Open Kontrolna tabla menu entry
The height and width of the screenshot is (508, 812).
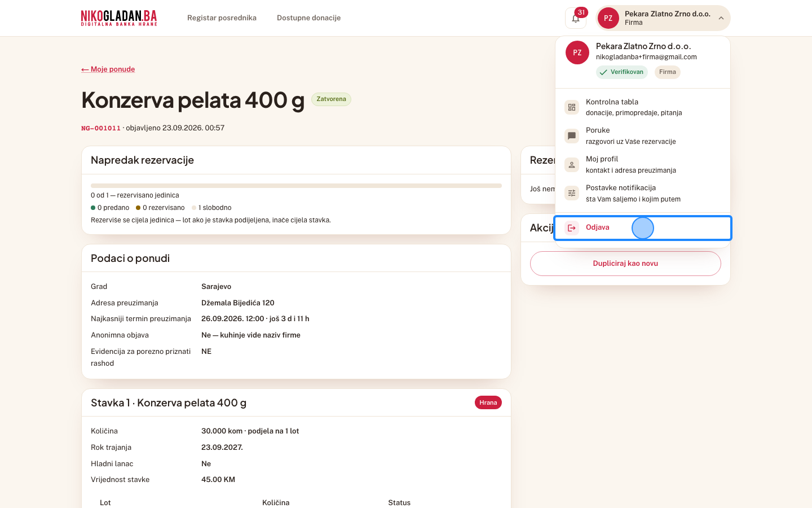[643, 107]
